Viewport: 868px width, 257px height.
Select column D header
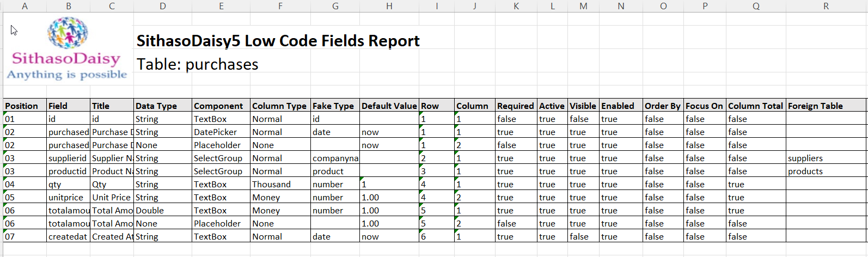click(163, 6)
